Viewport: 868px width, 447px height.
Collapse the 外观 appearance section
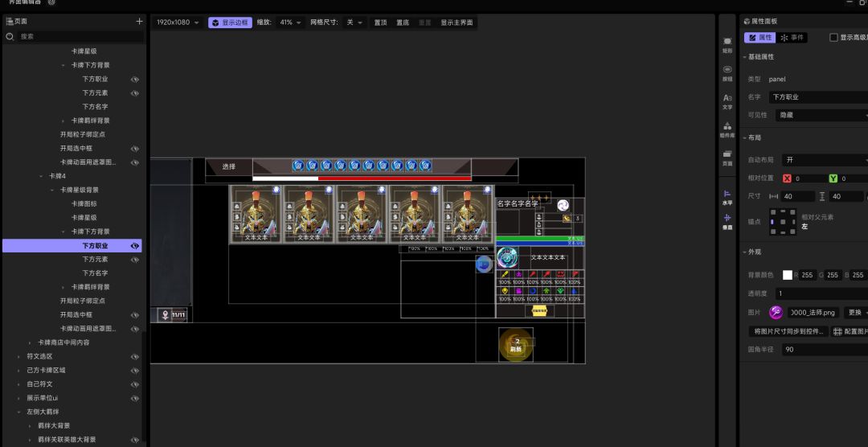[744, 252]
